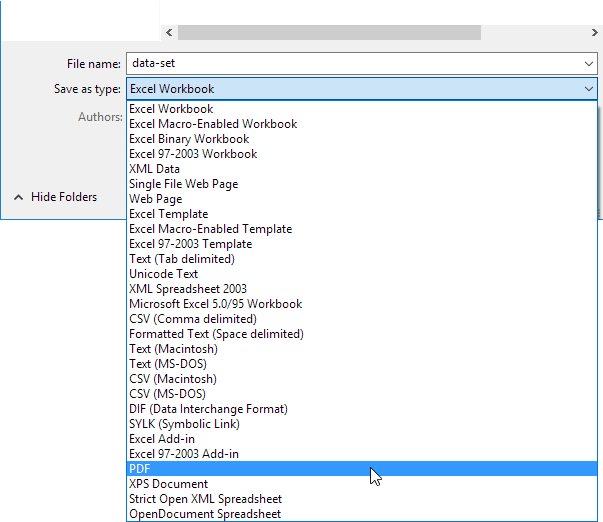
Task: Collapse the Save as type dropdown arrow
Action: pos(589,89)
